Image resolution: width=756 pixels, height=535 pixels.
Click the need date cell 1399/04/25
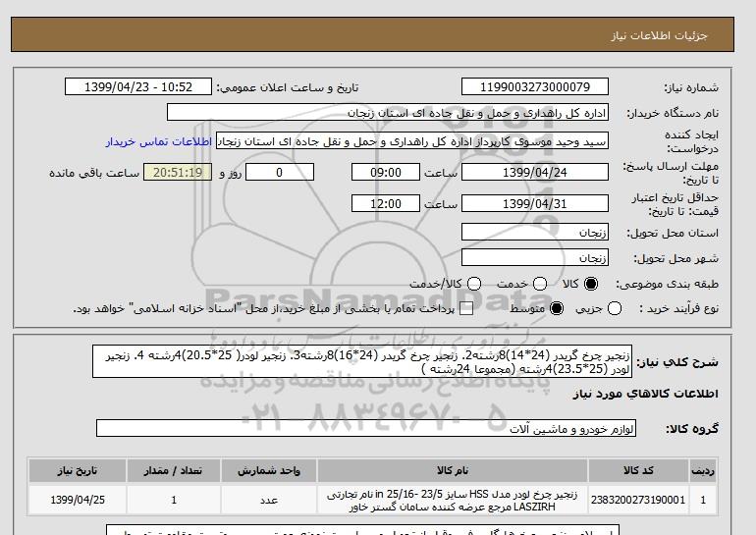coord(78,500)
